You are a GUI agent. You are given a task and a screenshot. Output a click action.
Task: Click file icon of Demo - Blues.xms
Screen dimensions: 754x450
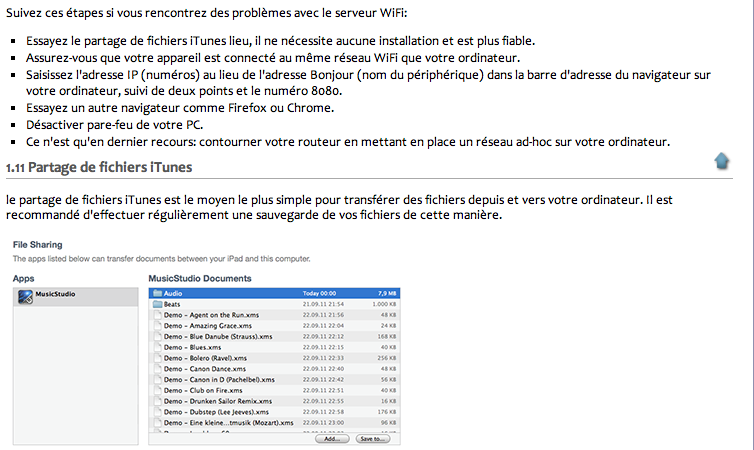pos(157,347)
